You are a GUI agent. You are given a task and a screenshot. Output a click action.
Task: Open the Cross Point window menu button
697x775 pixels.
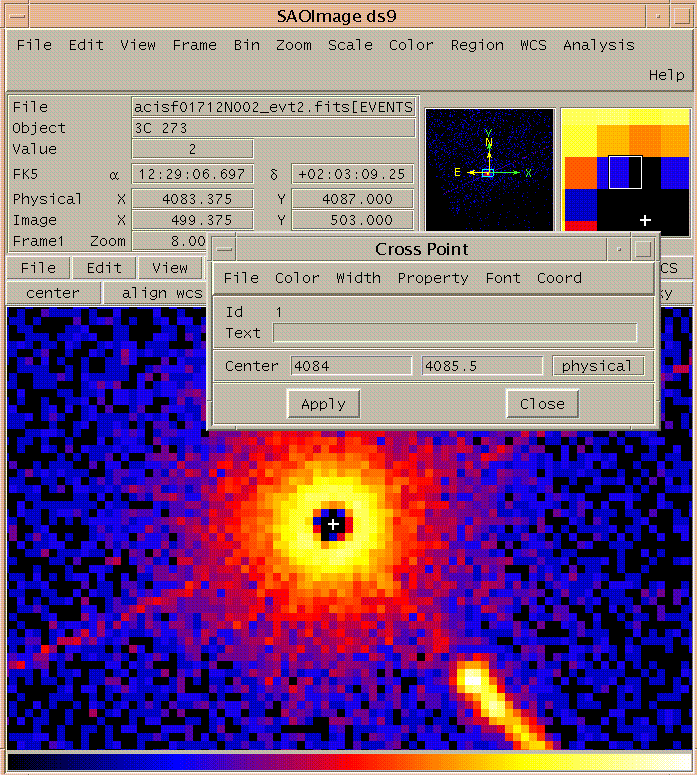coord(224,249)
